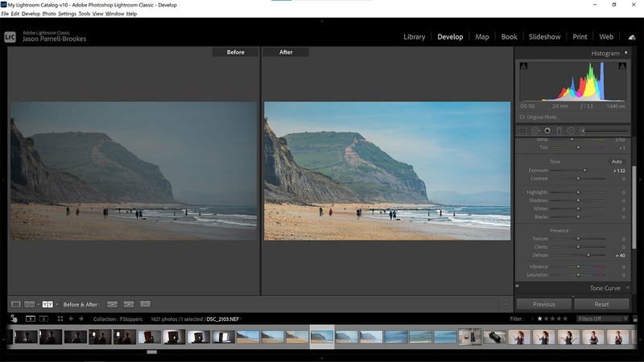The image size is (644, 362).
Task: Open the Develop menu in menu bar
Action: [x=31, y=14]
